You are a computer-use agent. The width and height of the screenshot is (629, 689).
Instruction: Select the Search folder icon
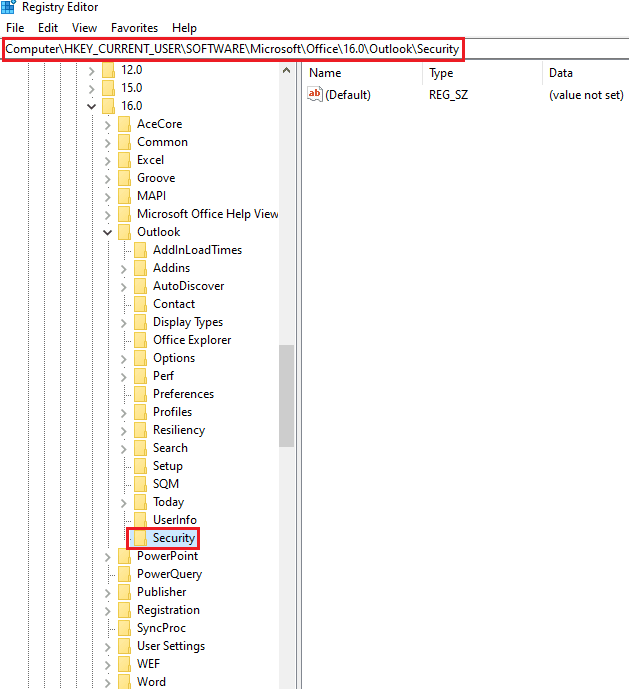pos(140,448)
